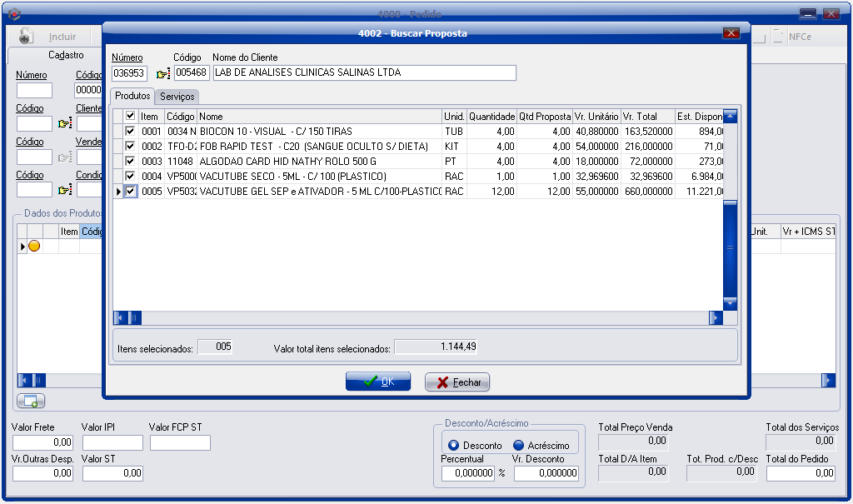The width and height of the screenshot is (853, 504).
Task: Click the vertical scrollbar thumb of the product list
Action: coord(730,247)
